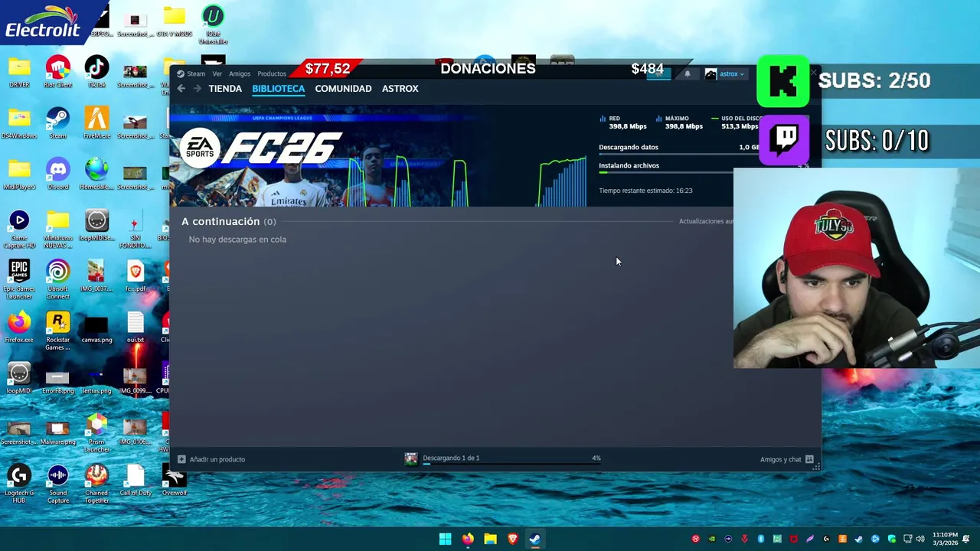Screen dimensions: 980x551
Task: Switch to the COMUNIDAD tab
Action: (343, 89)
